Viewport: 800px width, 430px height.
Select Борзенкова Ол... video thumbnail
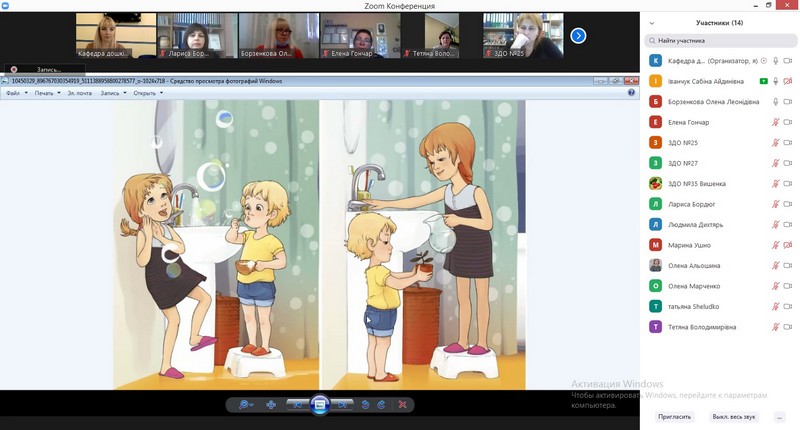(x=279, y=35)
